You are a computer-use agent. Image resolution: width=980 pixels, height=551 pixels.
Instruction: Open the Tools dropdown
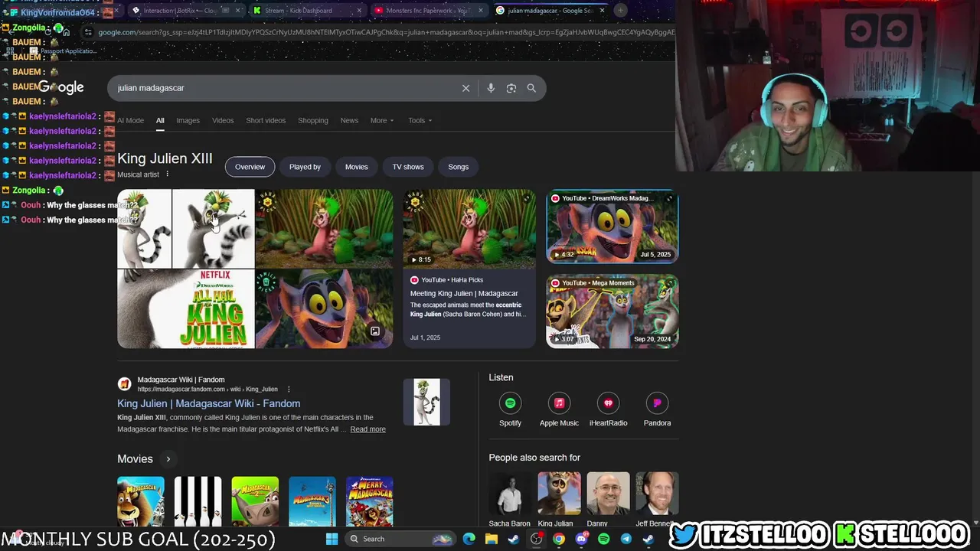click(x=420, y=120)
